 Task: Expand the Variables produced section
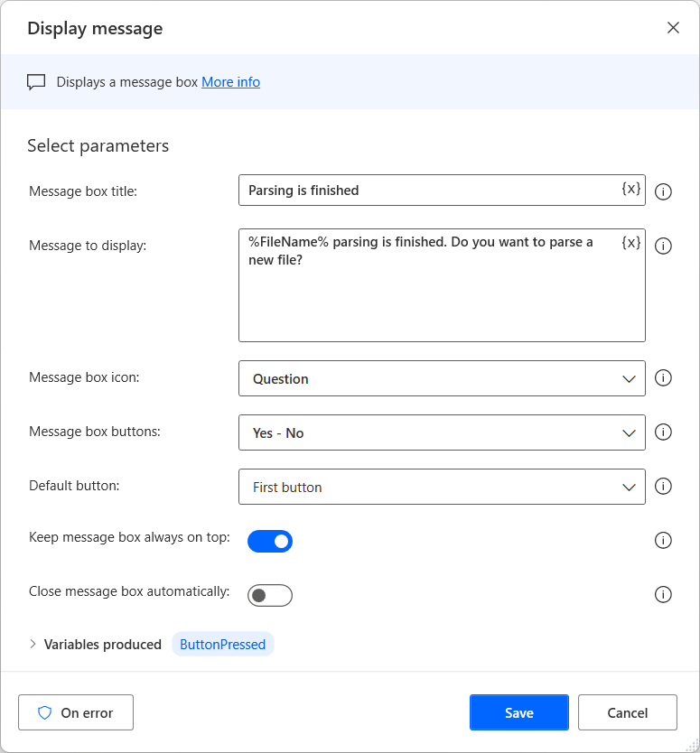pyautogui.click(x=33, y=645)
